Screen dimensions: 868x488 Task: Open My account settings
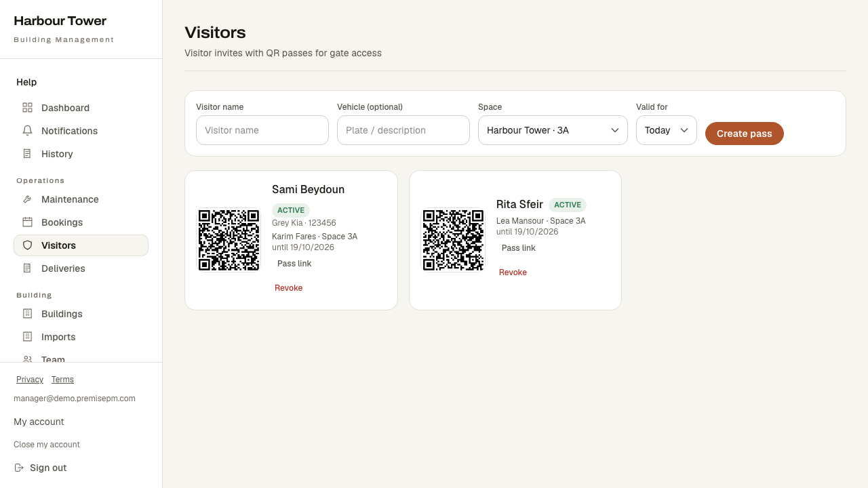pyautogui.click(x=39, y=422)
